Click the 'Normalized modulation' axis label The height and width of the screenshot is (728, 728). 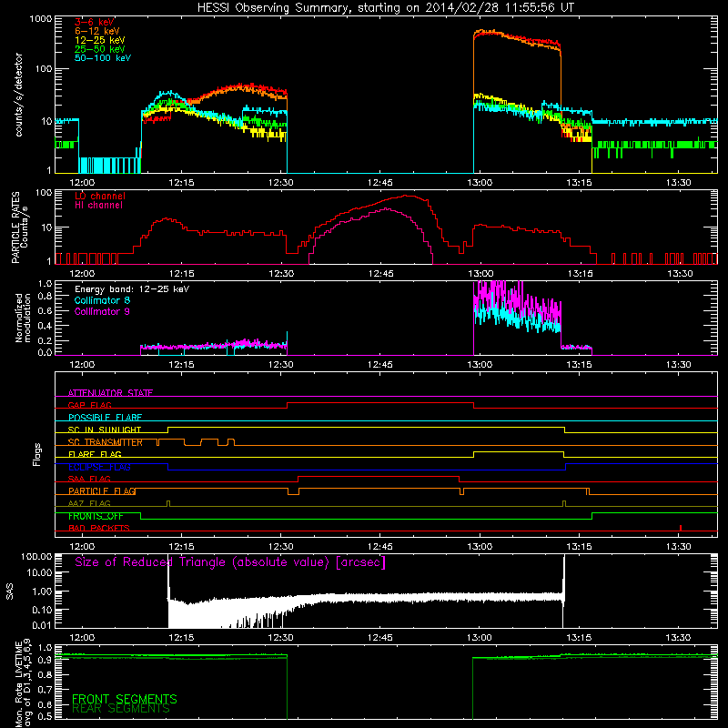pos(23,318)
